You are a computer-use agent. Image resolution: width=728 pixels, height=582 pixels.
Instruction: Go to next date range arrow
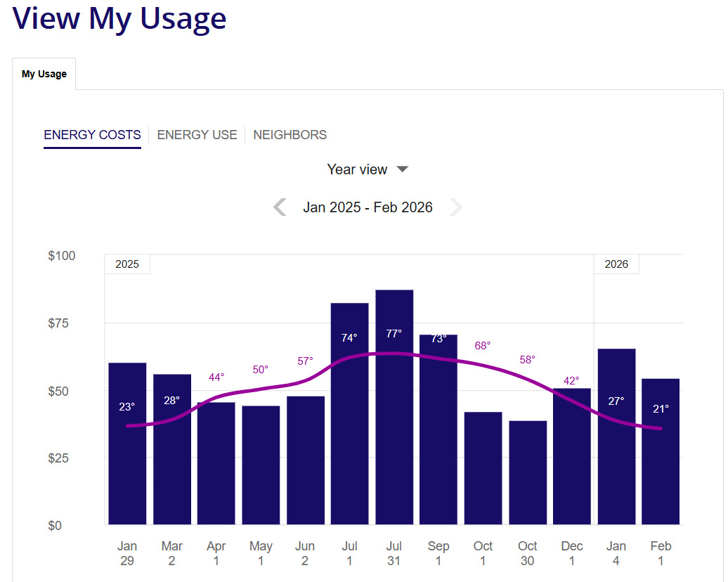click(x=456, y=207)
